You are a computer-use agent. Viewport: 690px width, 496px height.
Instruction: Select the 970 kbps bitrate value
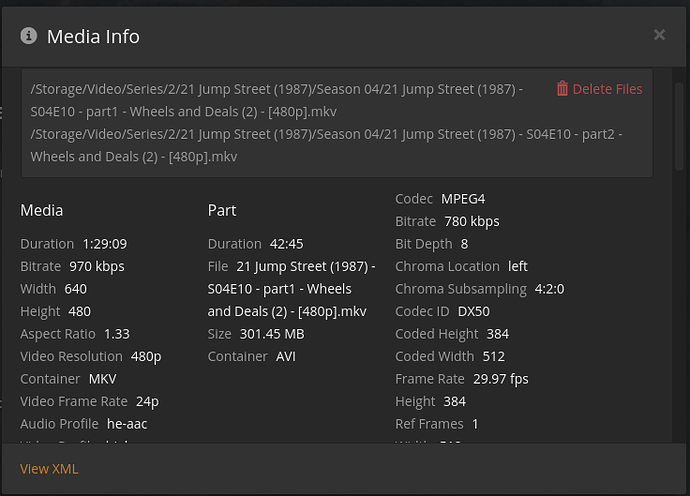(97, 266)
